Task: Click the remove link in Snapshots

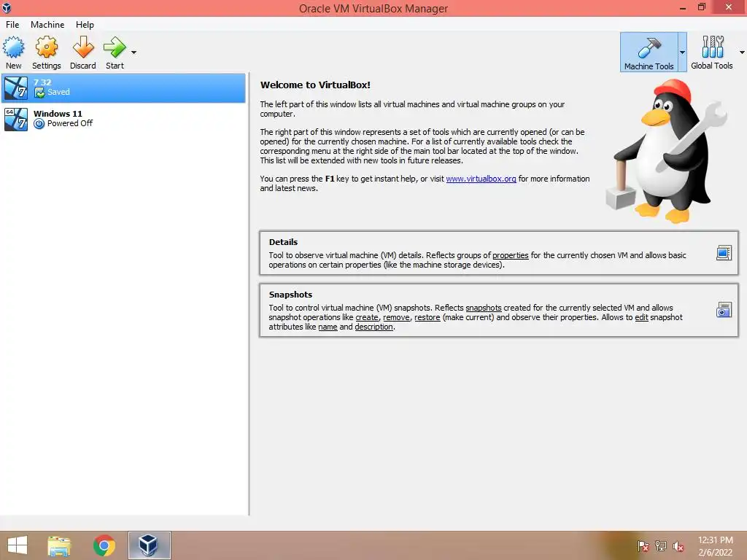Action: click(x=396, y=317)
